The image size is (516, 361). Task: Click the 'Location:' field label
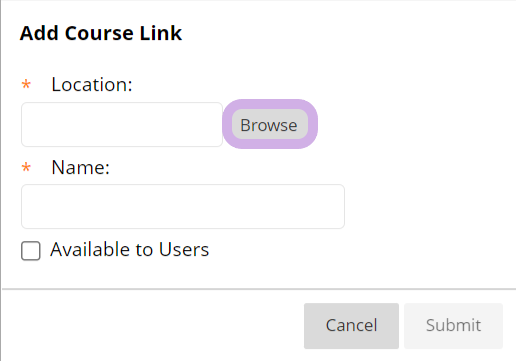point(92,84)
